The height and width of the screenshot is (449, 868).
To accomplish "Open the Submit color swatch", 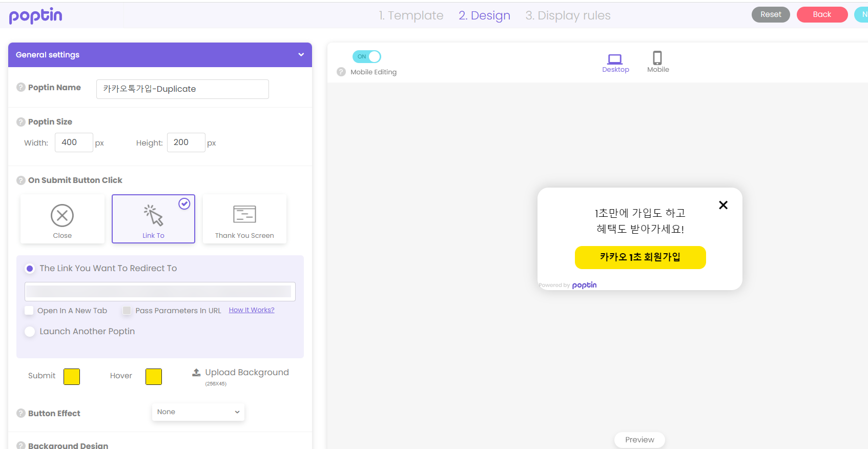I will pos(72,376).
